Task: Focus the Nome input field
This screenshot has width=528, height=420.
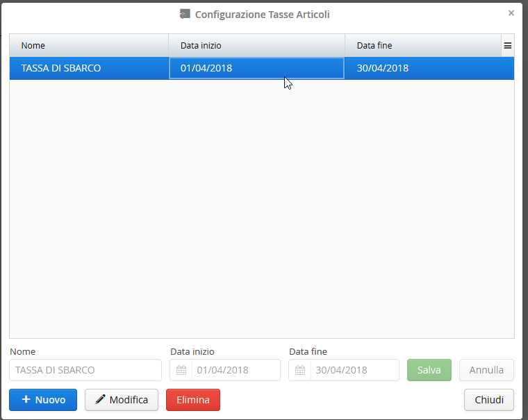Action: click(x=85, y=370)
